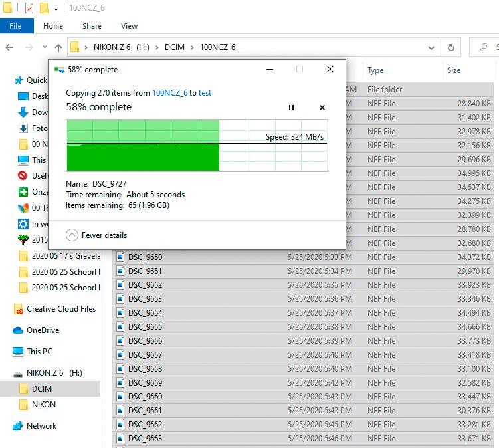Open the 100NCZ_6 source folder link
Viewport: 499px width, 448px height.
click(169, 93)
